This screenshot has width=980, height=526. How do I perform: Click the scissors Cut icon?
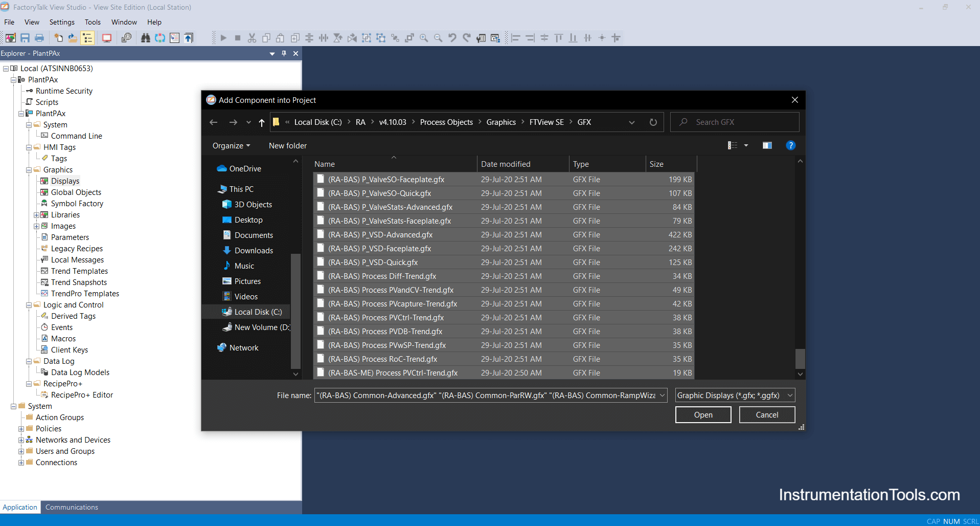[252, 38]
